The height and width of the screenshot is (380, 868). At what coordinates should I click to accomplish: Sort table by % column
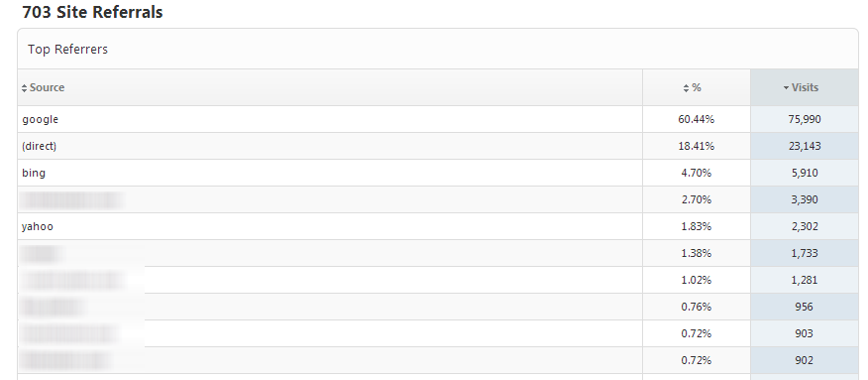click(693, 87)
